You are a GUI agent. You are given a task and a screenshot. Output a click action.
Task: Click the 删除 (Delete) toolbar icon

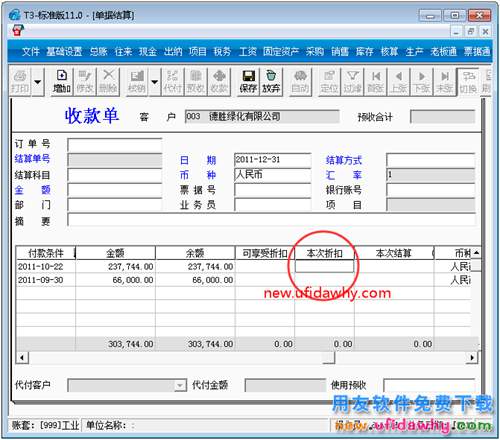coord(108,82)
